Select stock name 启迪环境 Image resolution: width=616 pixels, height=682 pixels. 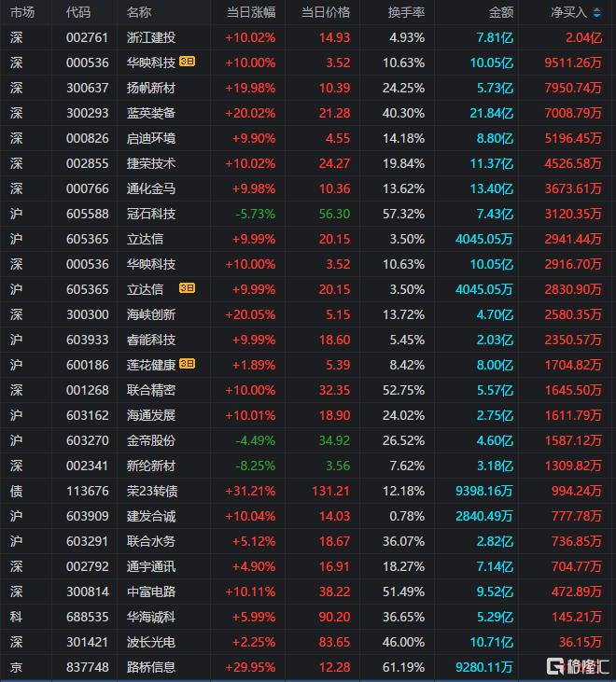(151, 139)
